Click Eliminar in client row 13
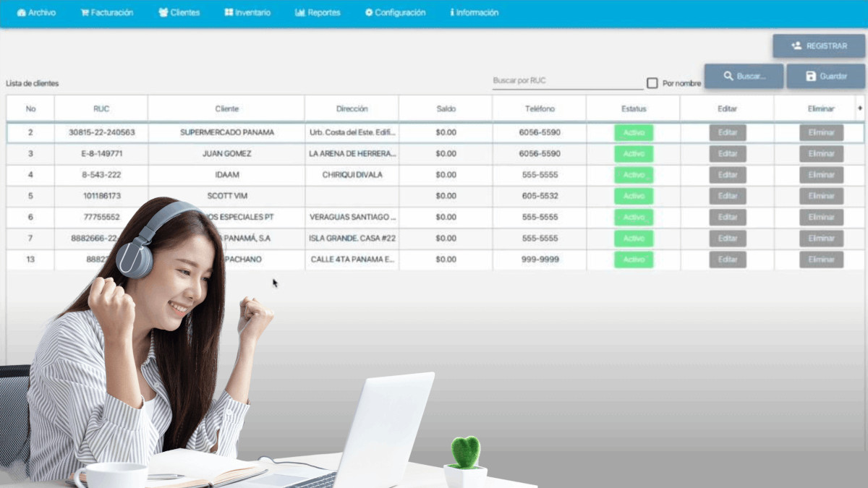Screen dimensions: 868x488 tap(821, 260)
